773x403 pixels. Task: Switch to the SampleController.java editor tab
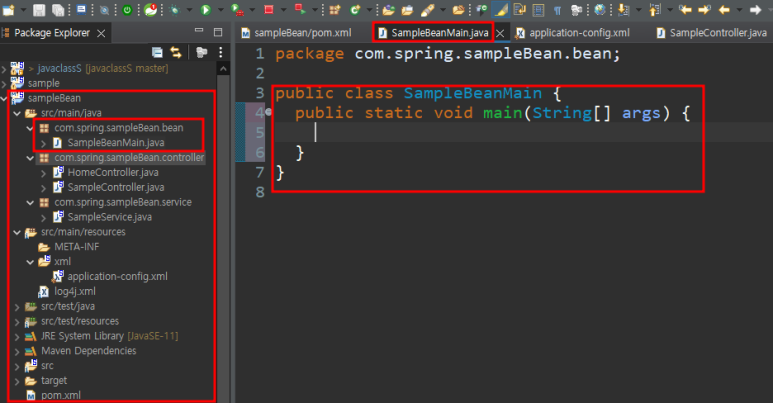click(711, 33)
